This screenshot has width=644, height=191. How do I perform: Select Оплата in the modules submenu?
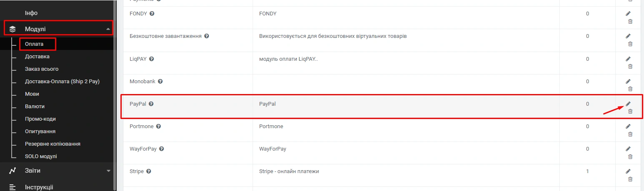(34, 44)
